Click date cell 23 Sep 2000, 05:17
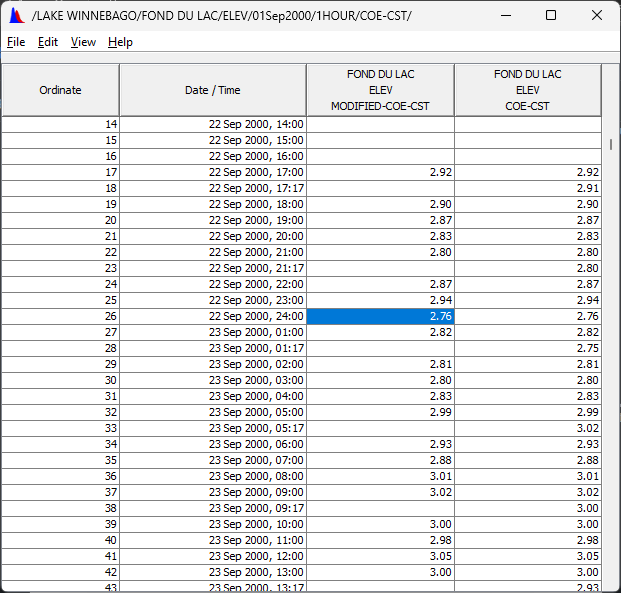Viewport: 621px width, 593px height. pos(213,428)
